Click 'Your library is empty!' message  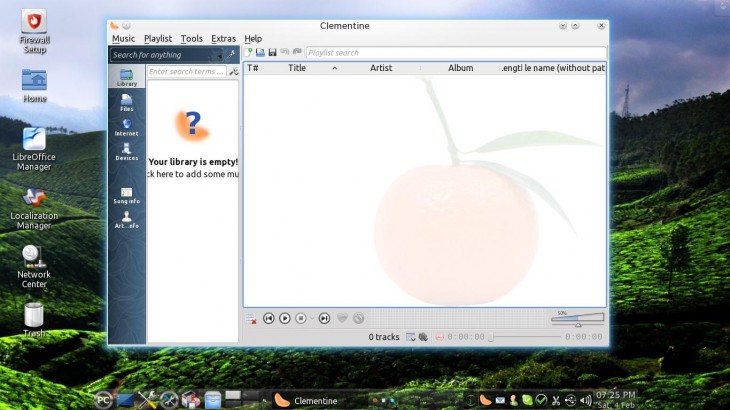click(193, 162)
